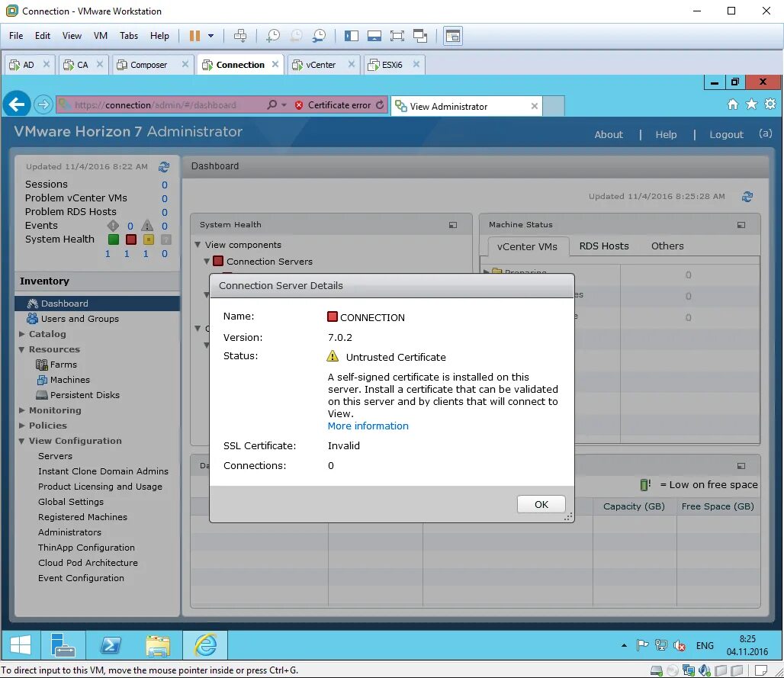
Task: Click the More information link
Action: click(368, 426)
